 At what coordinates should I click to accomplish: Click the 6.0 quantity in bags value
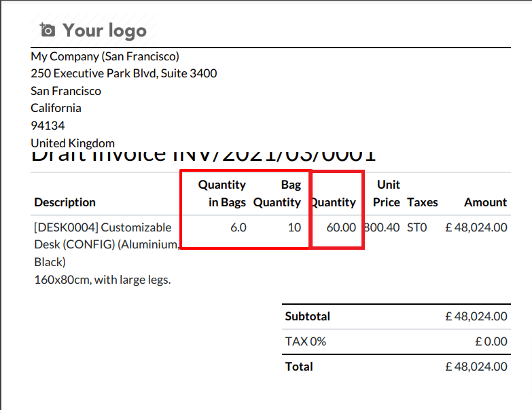pos(238,227)
